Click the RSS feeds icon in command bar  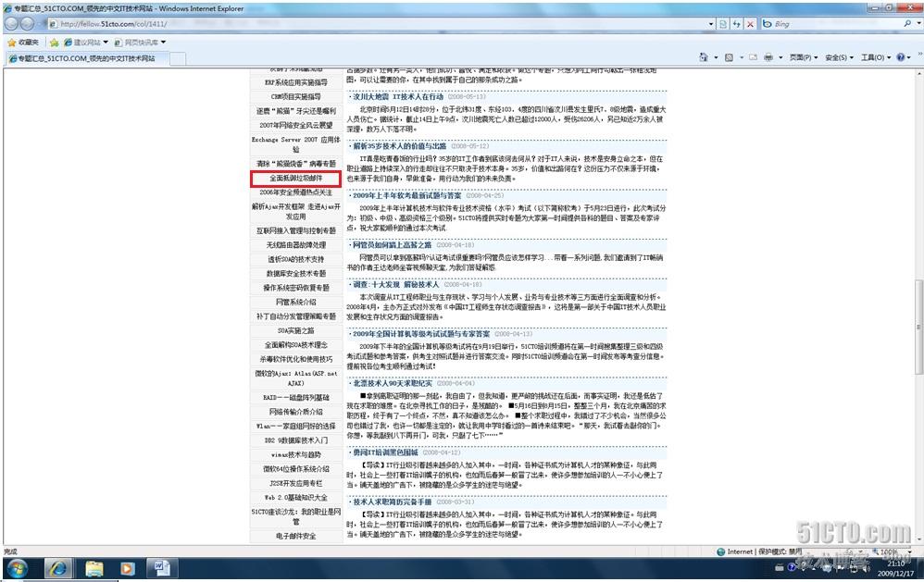point(729,57)
